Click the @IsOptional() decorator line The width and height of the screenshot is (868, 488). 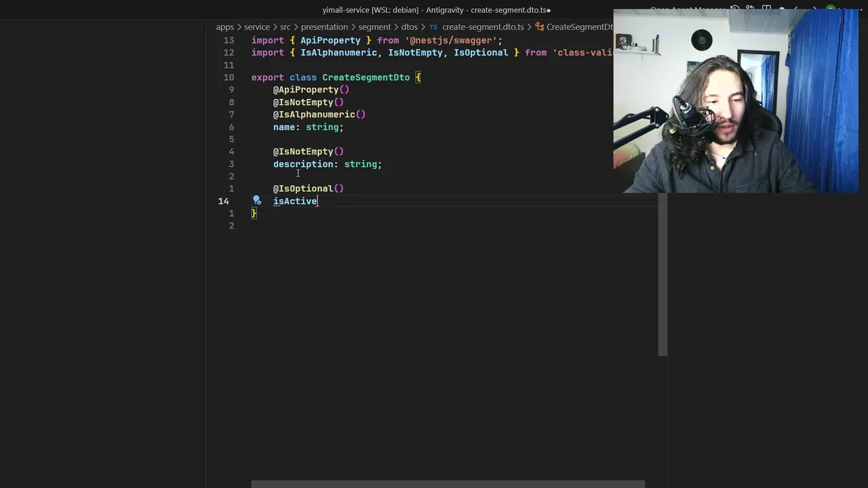[309, 188]
